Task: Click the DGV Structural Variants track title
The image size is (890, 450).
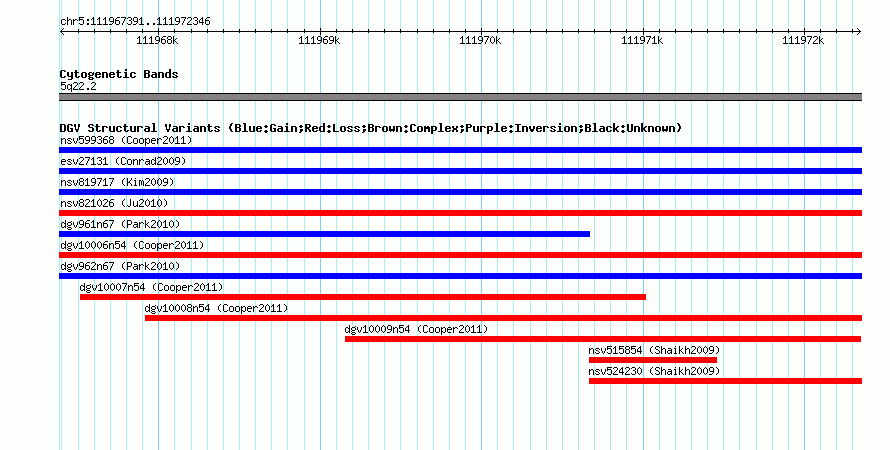Action: [371, 128]
